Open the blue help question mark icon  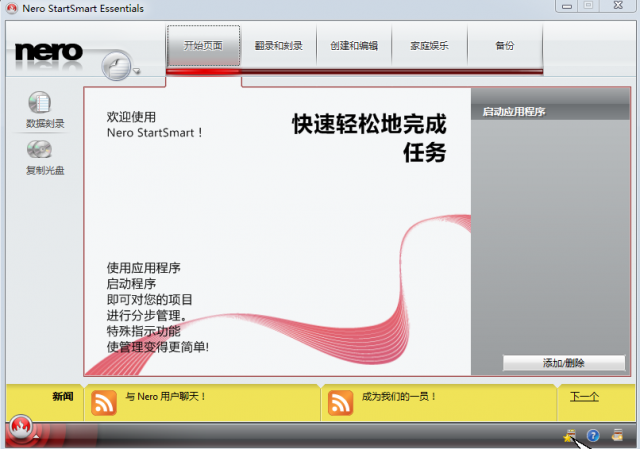593,436
